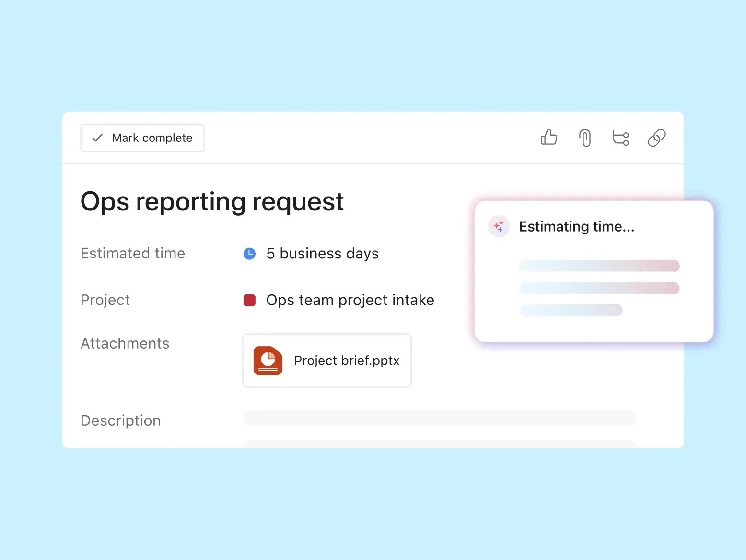This screenshot has height=560, width=746.
Task: Open the Project brief.pptx file name
Action: click(x=347, y=361)
